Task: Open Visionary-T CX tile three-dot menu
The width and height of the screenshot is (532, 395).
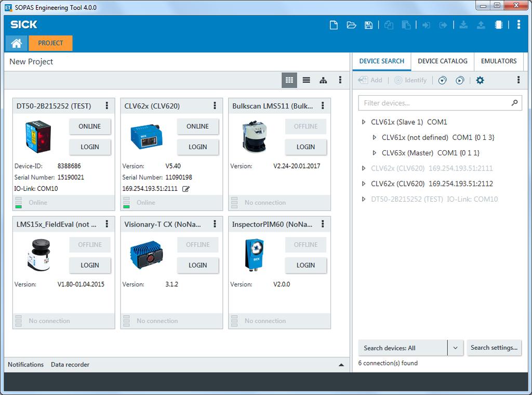Action: [215, 224]
